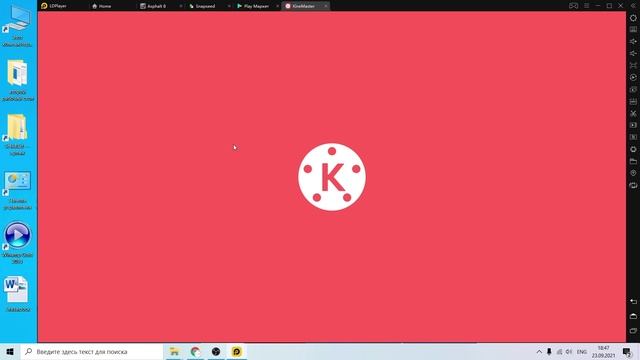The width and height of the screenshot is (640, 360).
Task: Close the KineMaster tab
Action: pos(326,6)
